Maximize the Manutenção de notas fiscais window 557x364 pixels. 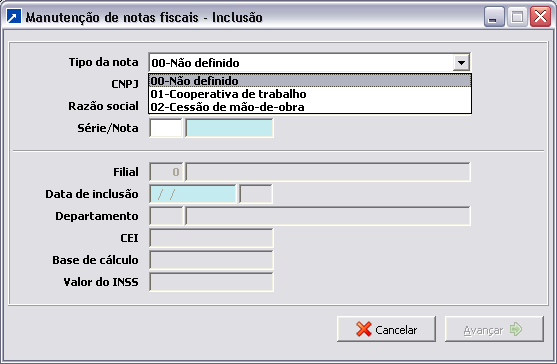[x=517, y=17]
